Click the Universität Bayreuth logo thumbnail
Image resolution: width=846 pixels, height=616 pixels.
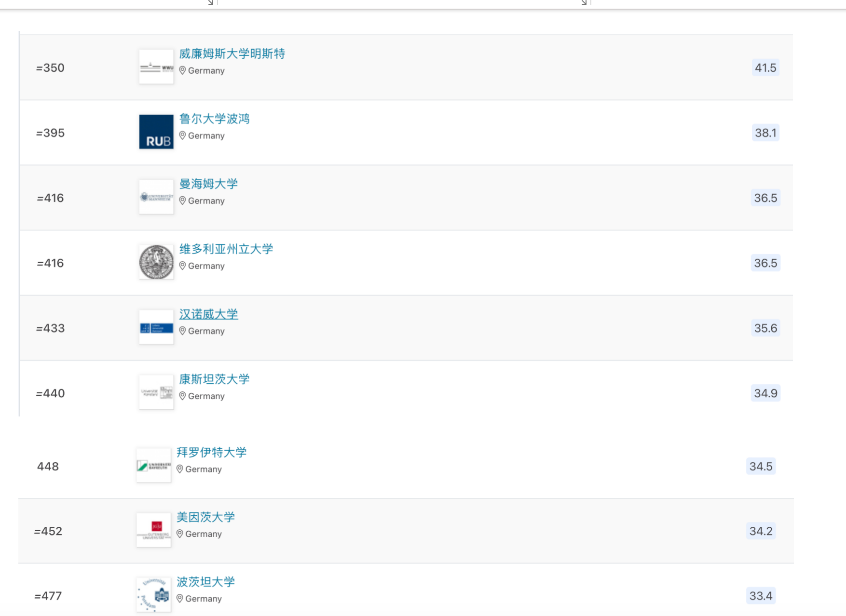(x=153, y=465)
